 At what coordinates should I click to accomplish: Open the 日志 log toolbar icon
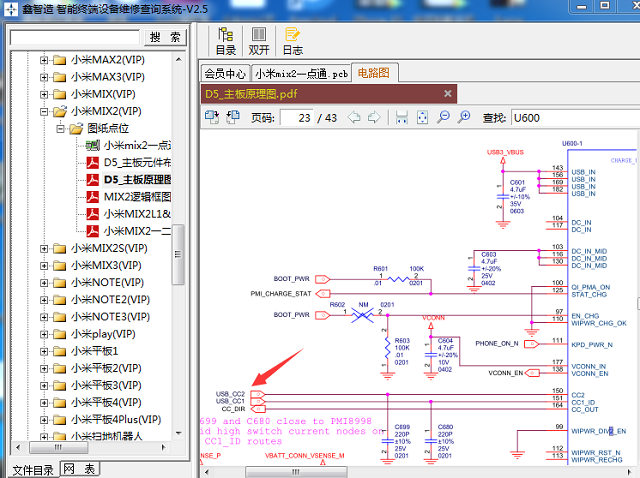coord(292,41)
